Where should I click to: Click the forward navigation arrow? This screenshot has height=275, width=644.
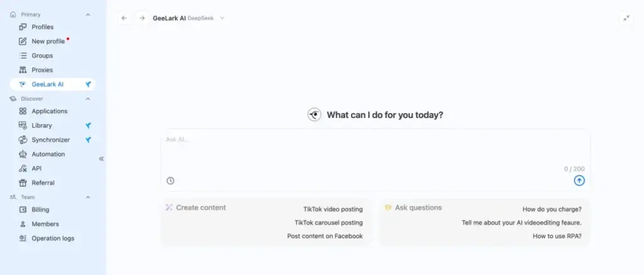pos(142,18)
